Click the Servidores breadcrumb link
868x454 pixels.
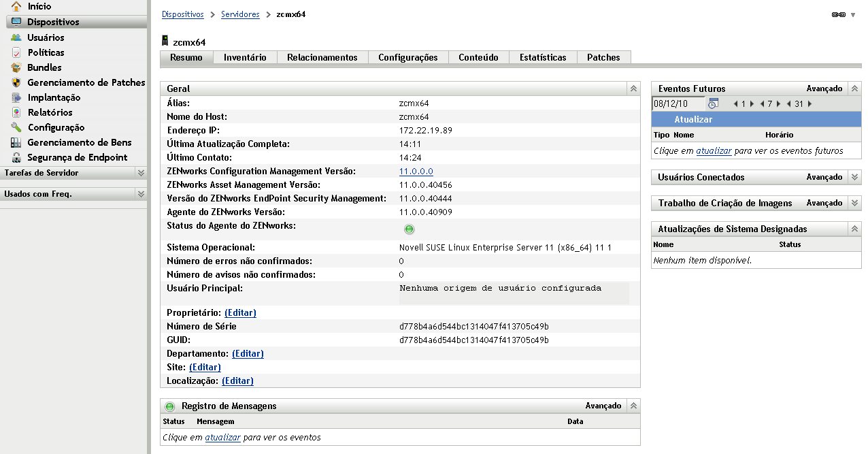click(x=240, y=14)
